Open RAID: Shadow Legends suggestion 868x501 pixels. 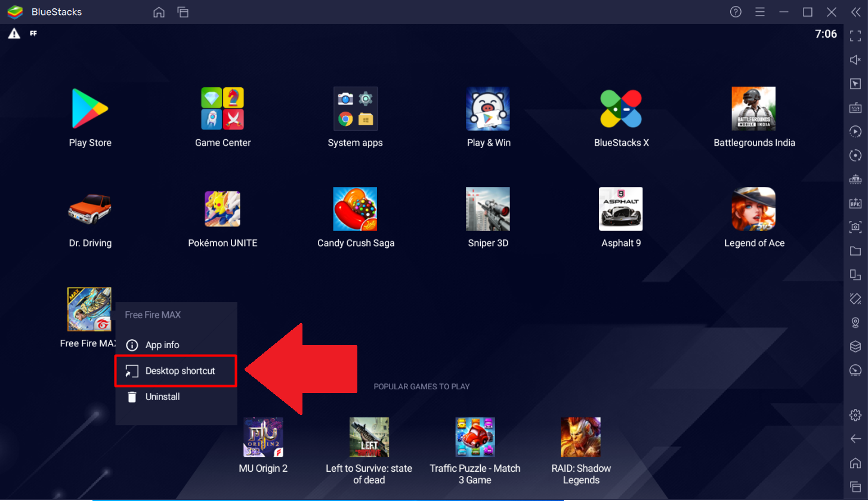pos(581,437)
